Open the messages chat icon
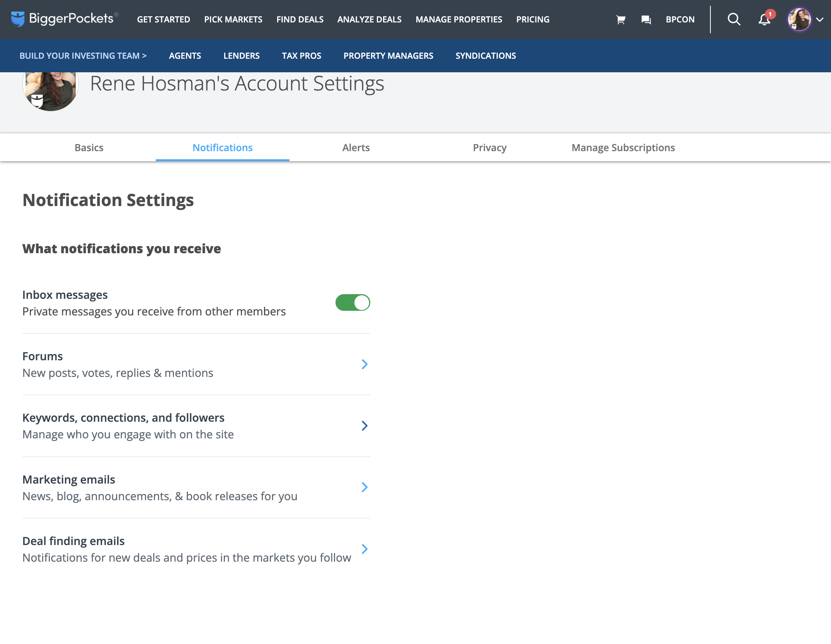The height and width of the screenshot is (644, 831). pyautogui.click(x=646, y=19)
